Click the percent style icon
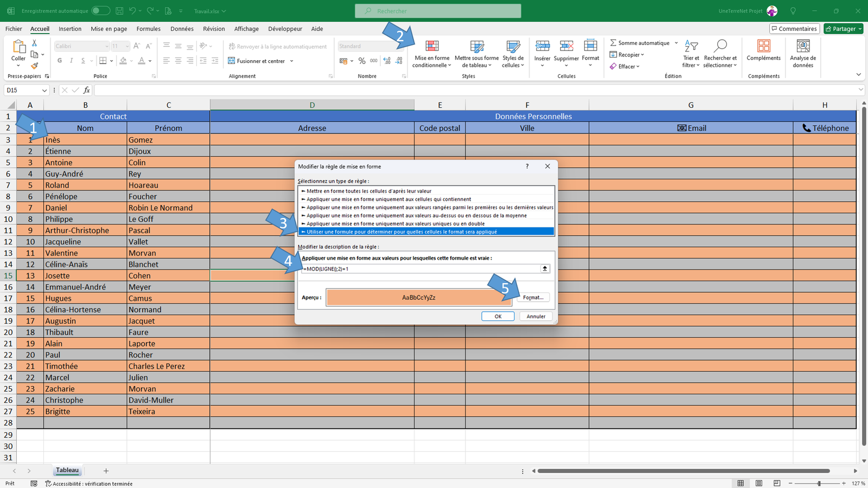868x488 pixels. click(x=362, y=61)
